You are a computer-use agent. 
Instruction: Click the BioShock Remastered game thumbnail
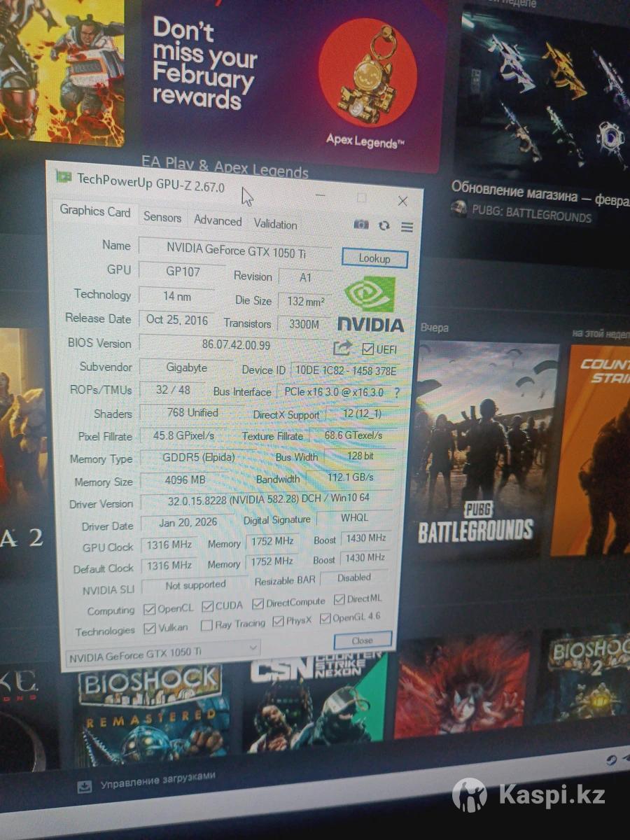pyautogui.click(x=152, y=713)
